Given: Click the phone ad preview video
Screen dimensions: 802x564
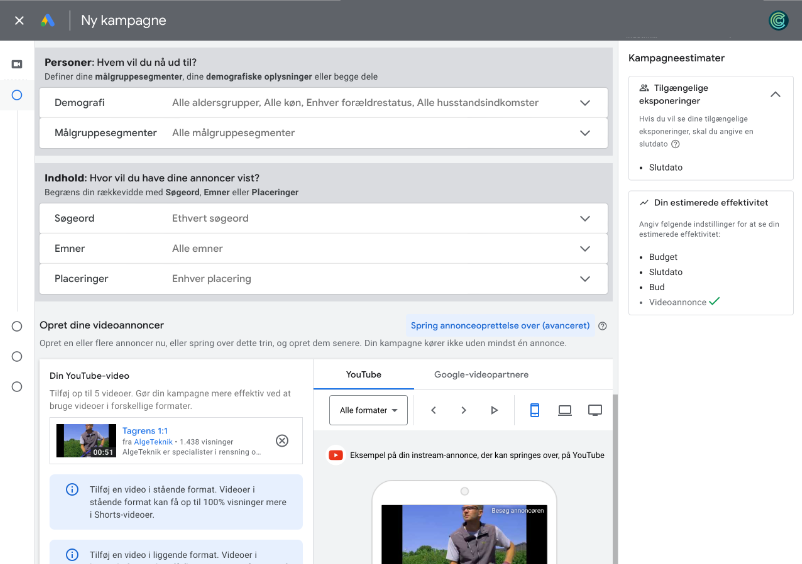Looking at the screenshot, I should click(x=464, y=534).
